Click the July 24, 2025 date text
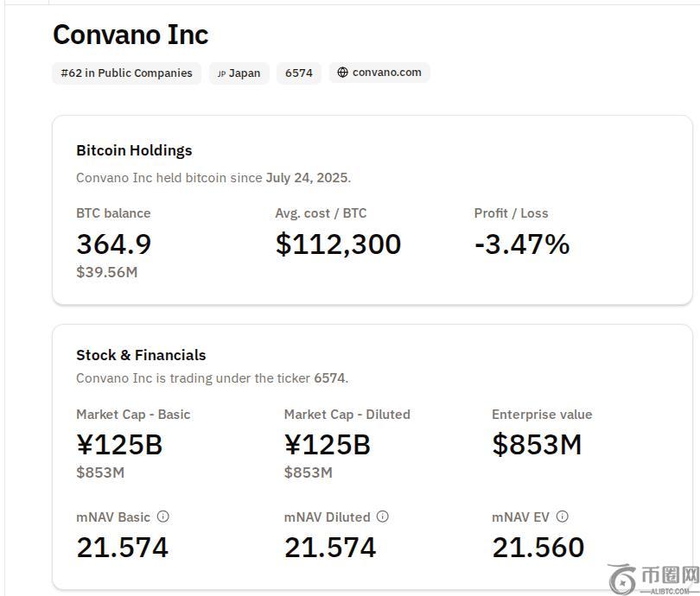 click(x=307, y=178)
